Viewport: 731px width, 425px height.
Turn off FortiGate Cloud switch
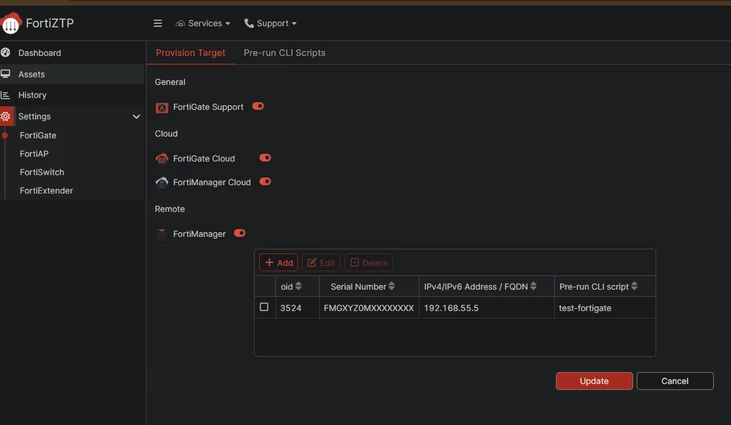click(x=265, y=158)
